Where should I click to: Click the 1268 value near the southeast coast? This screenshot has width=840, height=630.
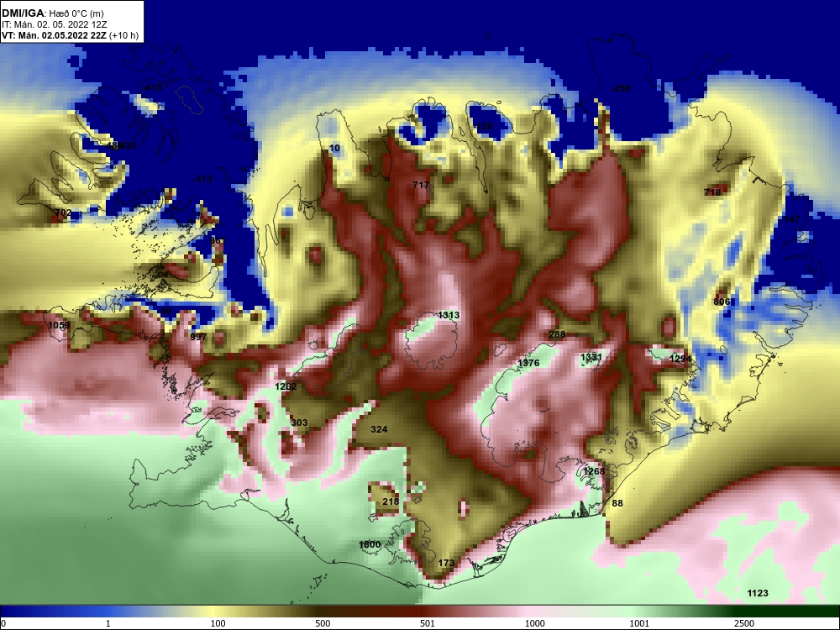click(x=594, y=471)
